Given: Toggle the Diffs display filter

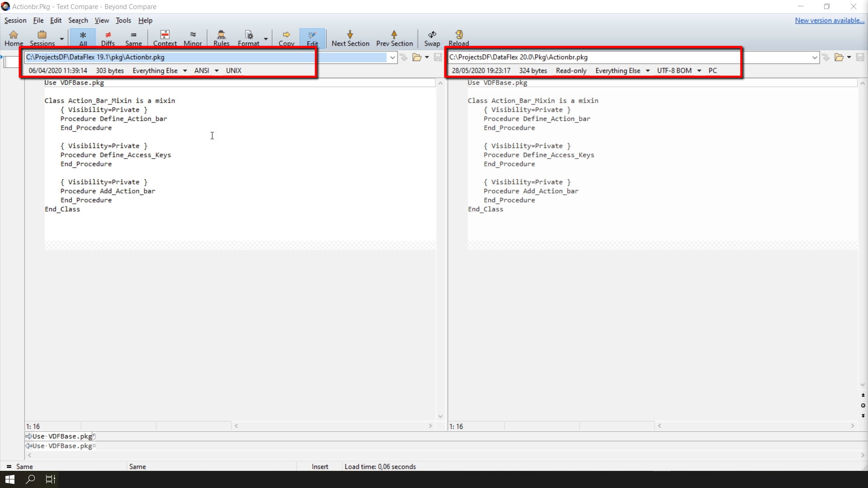Looking at the screenshot, I should [x=108, y=38].
